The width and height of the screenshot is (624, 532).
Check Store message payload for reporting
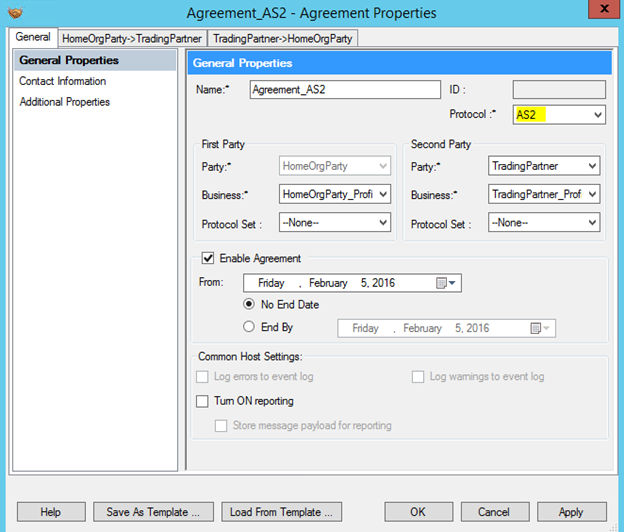[221, 425]
